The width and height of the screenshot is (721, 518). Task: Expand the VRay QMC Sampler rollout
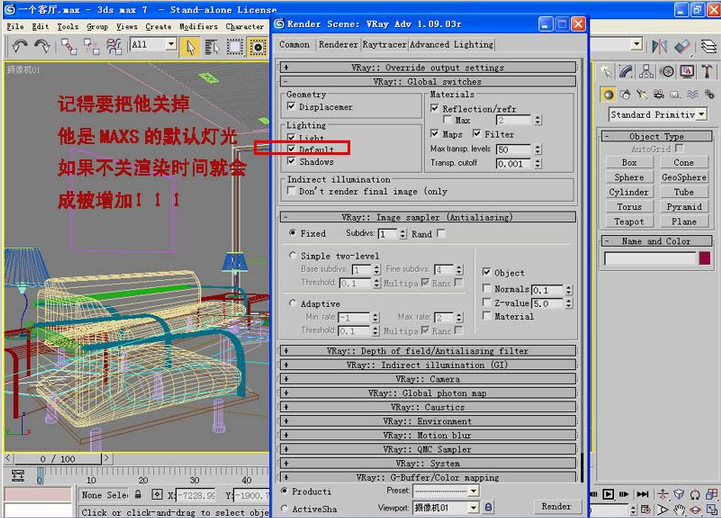(428, 449)
